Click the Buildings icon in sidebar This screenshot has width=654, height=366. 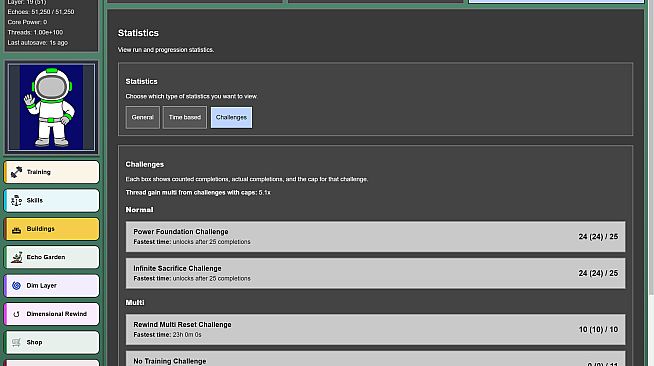16,229
